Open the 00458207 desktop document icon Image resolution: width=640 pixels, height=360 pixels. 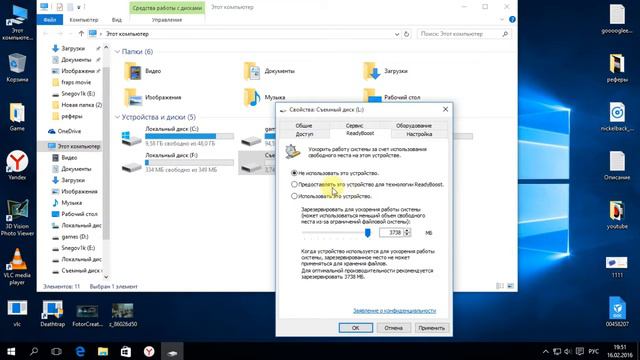tap(617, 312)
